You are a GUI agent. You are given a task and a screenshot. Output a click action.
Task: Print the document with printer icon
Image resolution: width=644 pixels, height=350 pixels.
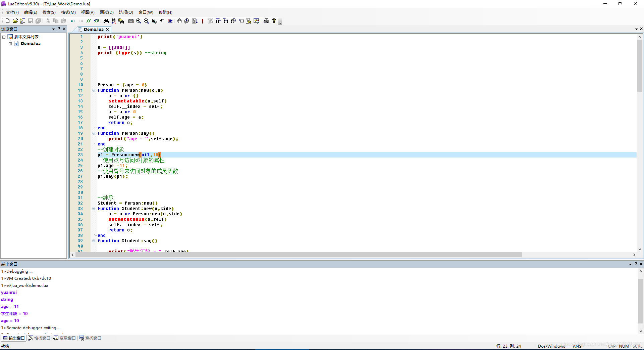(x=266, y=21)
